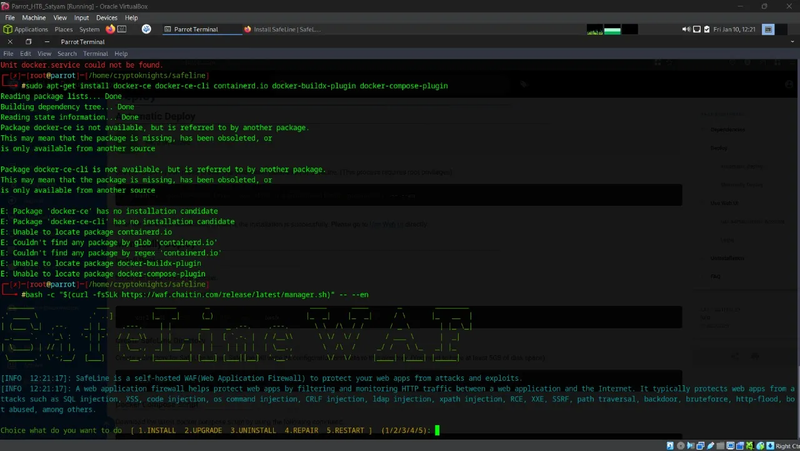800x451 pixels.
Task: Click the VirtualBox shared folders status icon
Action: click(720, 446)
